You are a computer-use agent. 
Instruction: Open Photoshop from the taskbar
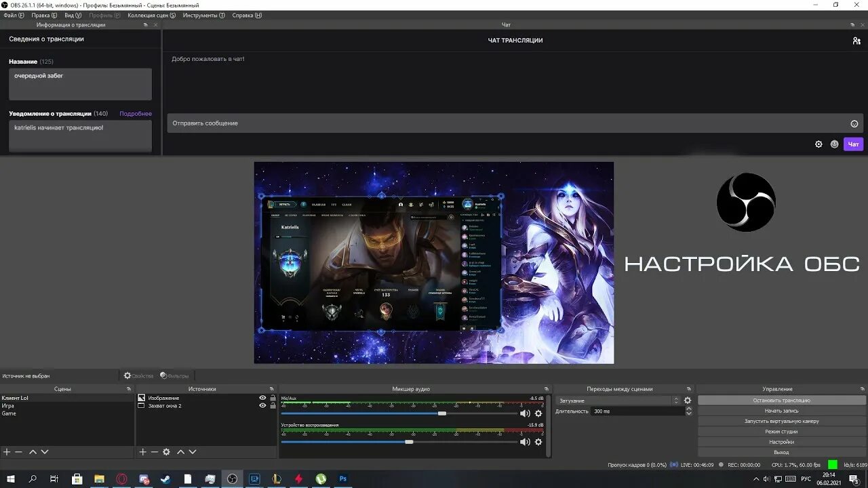343,479
